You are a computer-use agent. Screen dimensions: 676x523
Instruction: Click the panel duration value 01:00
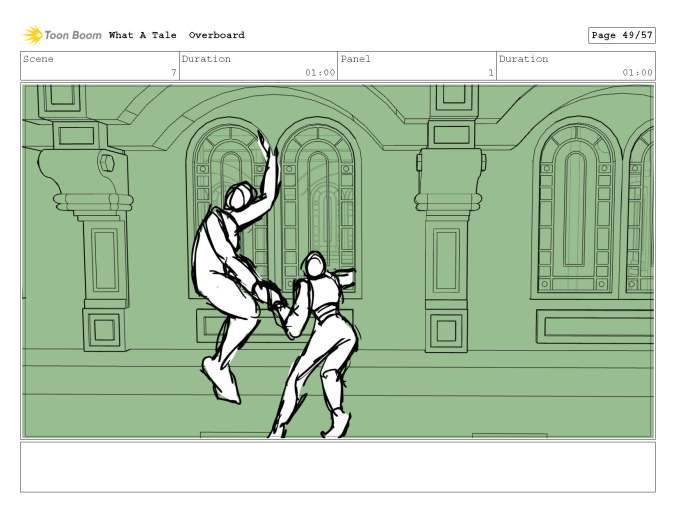pyautogui.click(x=637, y=72)
